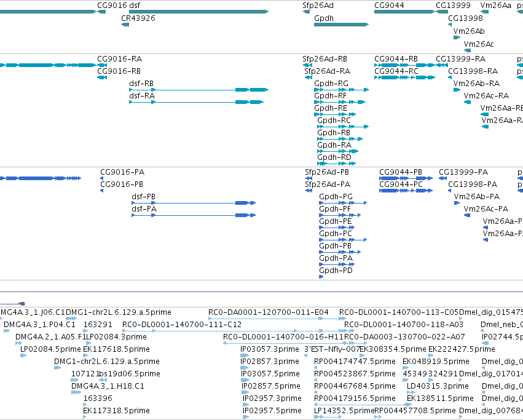The height and width of the screenshot is (420, 523).
Task: Select the Vm26Ab gene label
Action: [469, 31]
